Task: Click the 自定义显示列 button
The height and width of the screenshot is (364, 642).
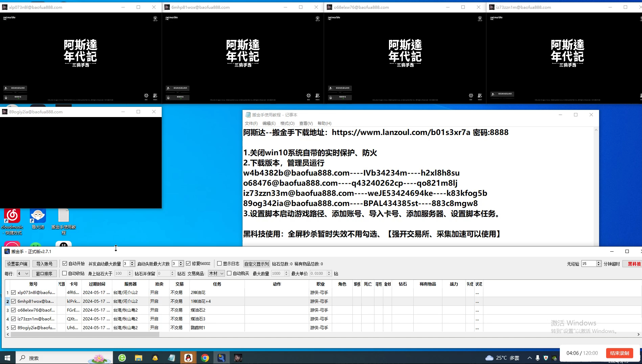Action: click(x=256, y=264)
